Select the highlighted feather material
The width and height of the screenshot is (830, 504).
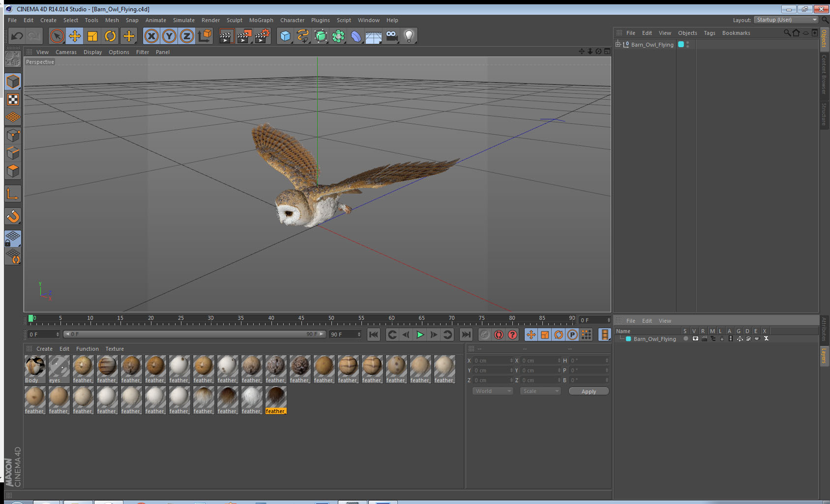pos(276,400)
